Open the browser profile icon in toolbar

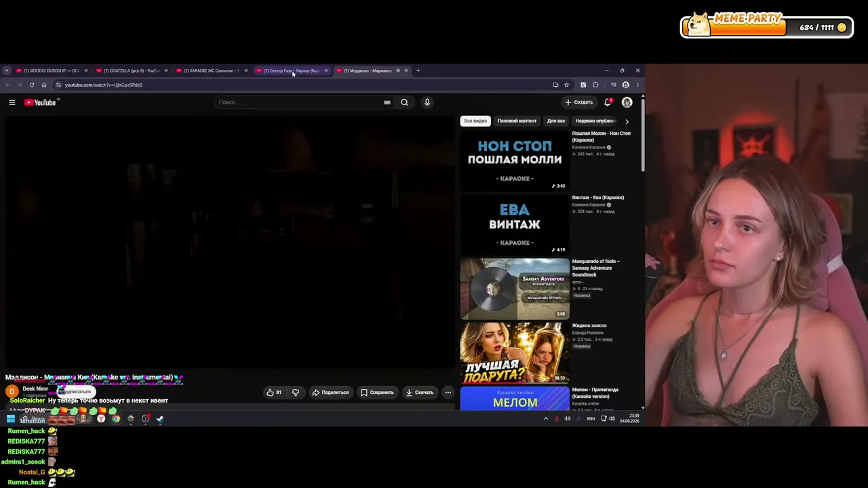625,85
